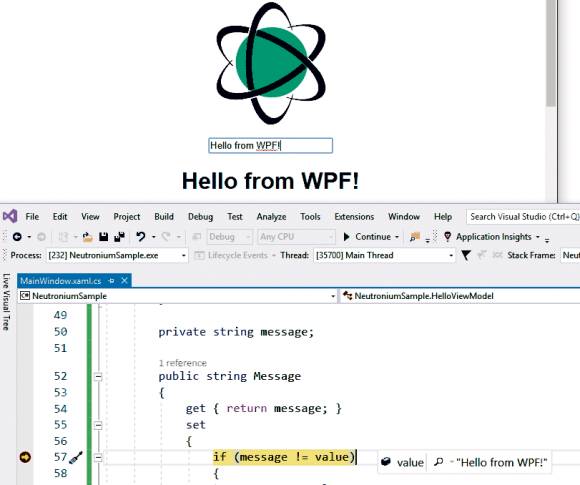
Task: Click the breakpoint current statement arrow icon
Action: (x=25, y=457)
